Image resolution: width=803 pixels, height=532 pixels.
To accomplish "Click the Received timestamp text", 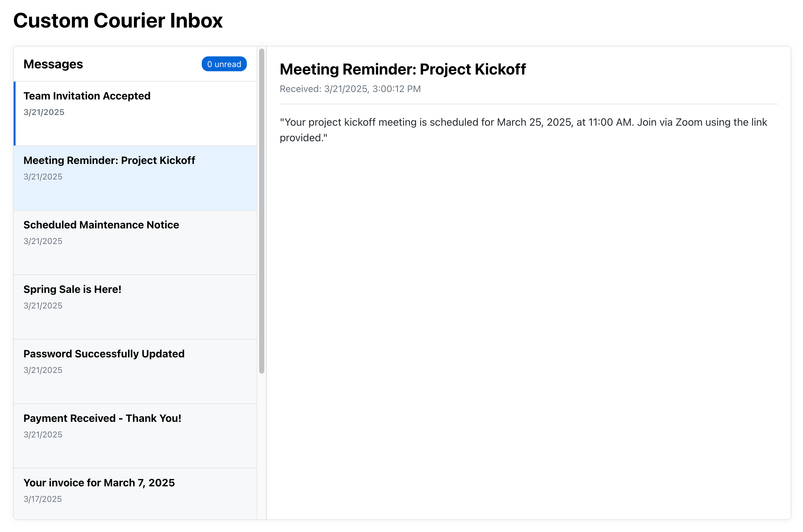I will [350, 88].
